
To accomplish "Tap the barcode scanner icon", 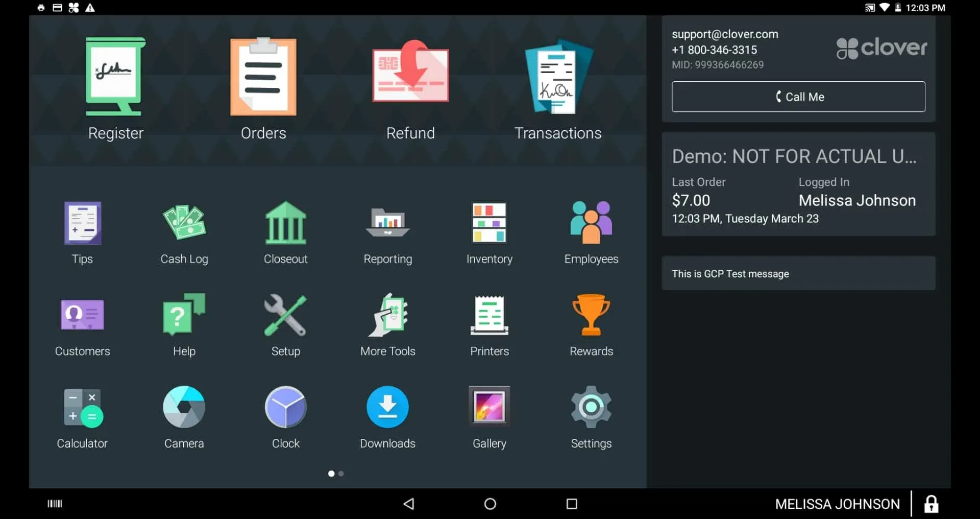I will [x=55, y=504].
